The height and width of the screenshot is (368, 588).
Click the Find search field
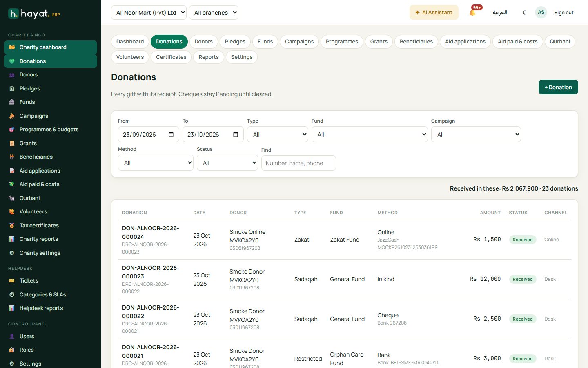pyautogui.click(x=298, y=163)
